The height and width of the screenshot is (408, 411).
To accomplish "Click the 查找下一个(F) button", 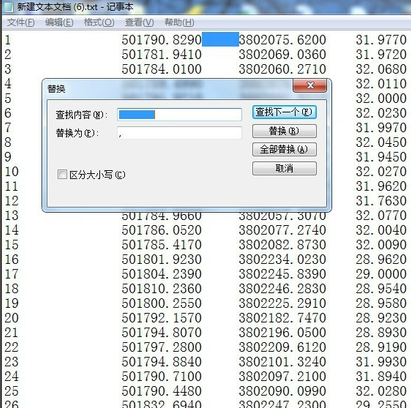I will (284, 112).
